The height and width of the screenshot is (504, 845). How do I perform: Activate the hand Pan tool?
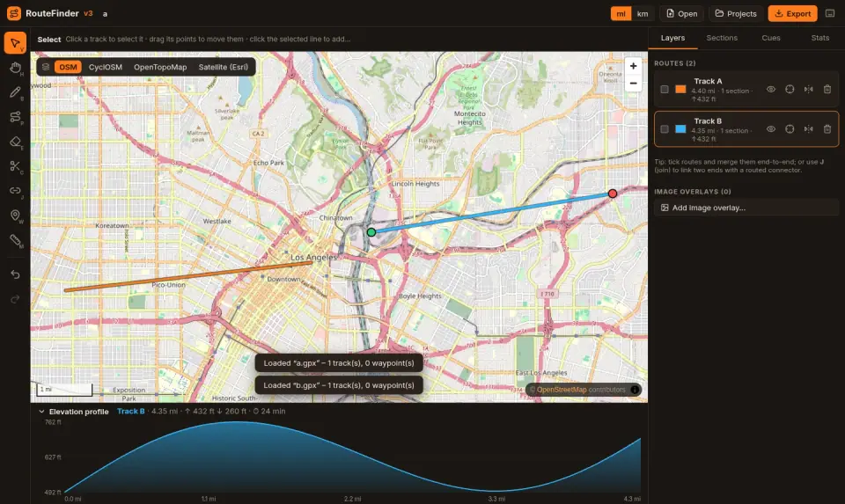click(15, 68)
